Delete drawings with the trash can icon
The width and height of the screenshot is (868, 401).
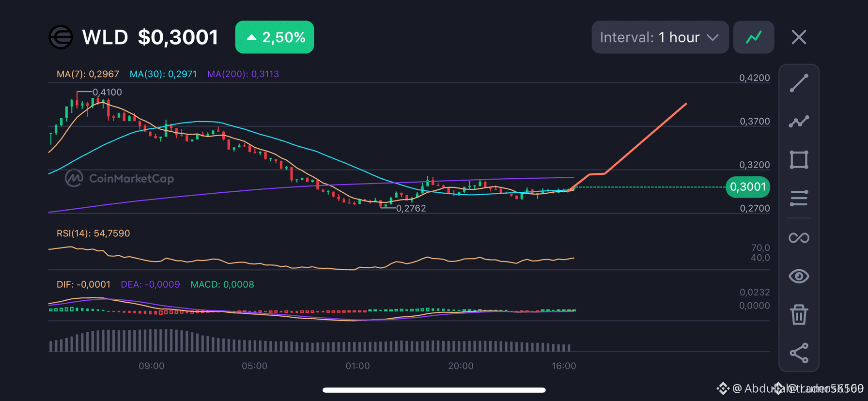(x=799, y=314)
